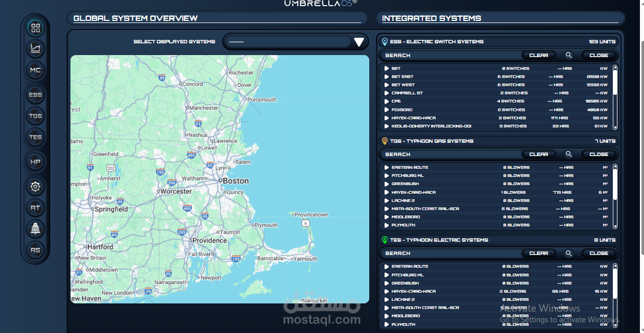644x333 pixels.
Task: Select the chart analytics icon in the sidebar
Action: click(35, 49)
